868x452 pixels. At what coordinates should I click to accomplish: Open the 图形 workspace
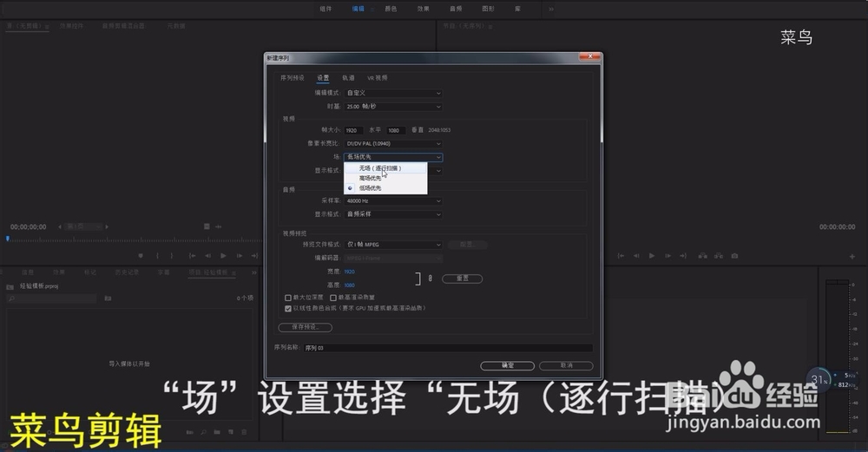[488, 9]
